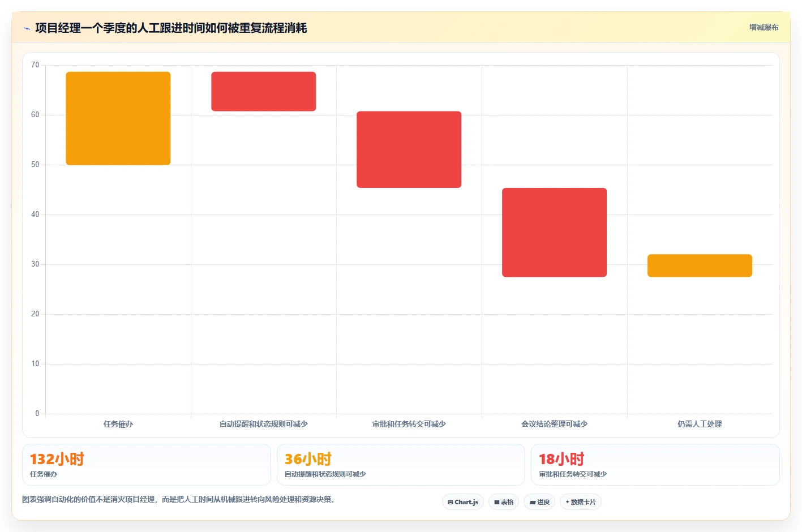Click the y-axis value 70
The height and width of the screenshot is (532, 802).
tap(35, 65)
